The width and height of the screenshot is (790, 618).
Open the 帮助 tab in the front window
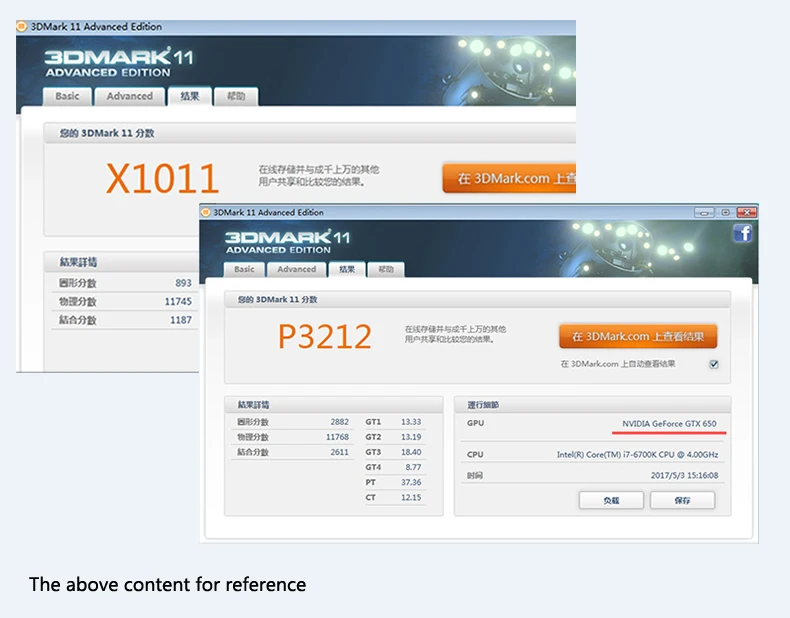tap(386, 269)
